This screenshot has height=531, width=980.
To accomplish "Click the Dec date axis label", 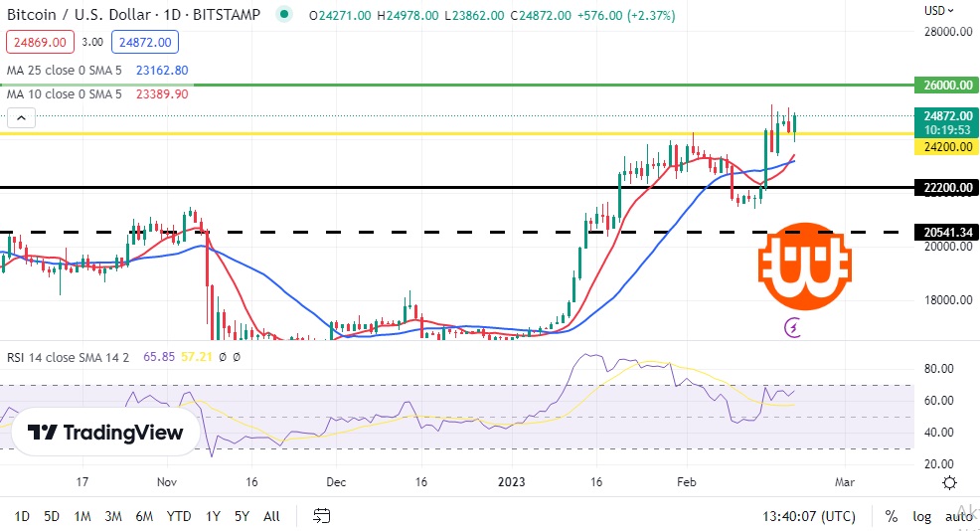I will pos(336,482).
